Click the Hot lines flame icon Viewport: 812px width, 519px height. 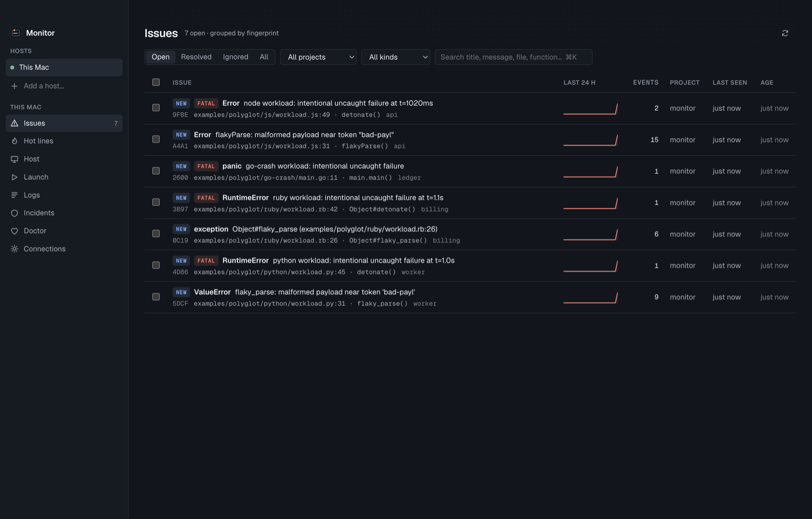point(15,141)
